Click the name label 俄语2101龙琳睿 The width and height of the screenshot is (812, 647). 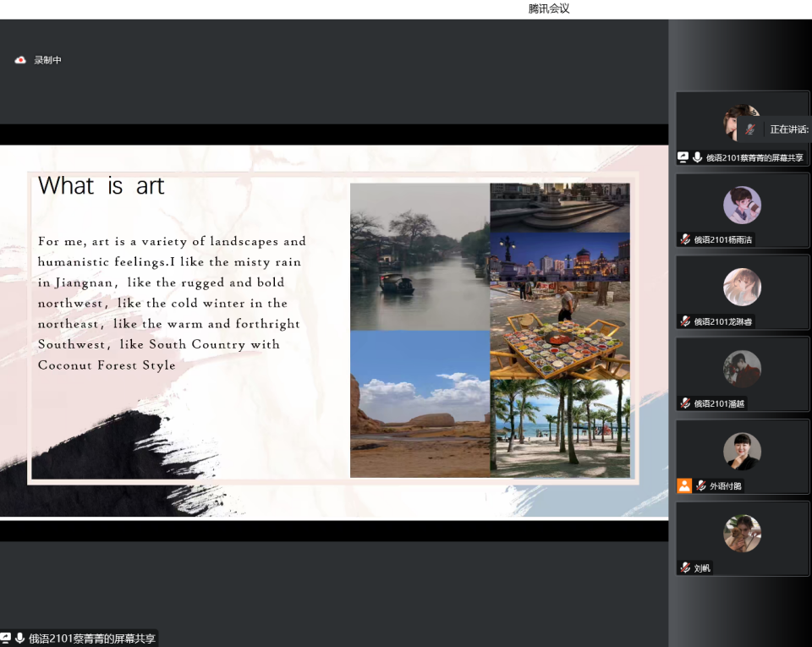[x=723, y=321]
